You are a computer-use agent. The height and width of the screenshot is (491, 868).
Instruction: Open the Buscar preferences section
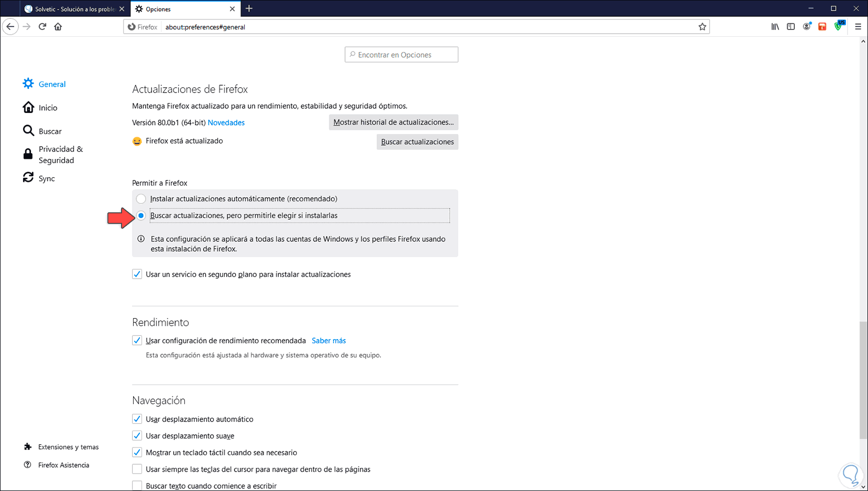point(50,131)
